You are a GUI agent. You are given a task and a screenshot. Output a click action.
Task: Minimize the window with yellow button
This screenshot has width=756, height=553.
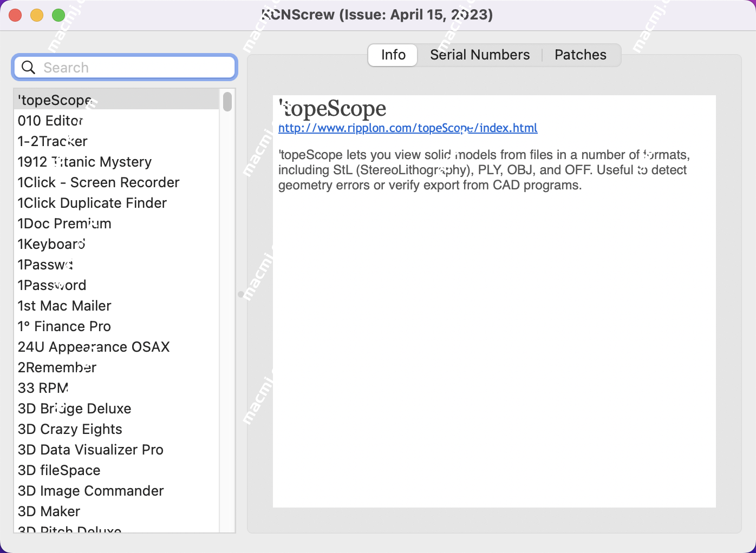[37, 15]
